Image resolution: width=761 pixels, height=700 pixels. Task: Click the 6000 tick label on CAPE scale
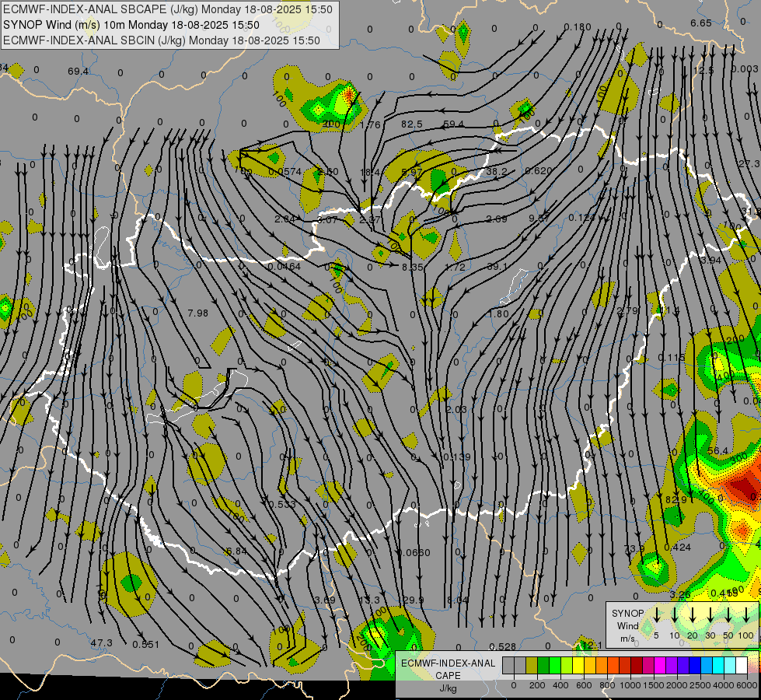click(747, 685)
